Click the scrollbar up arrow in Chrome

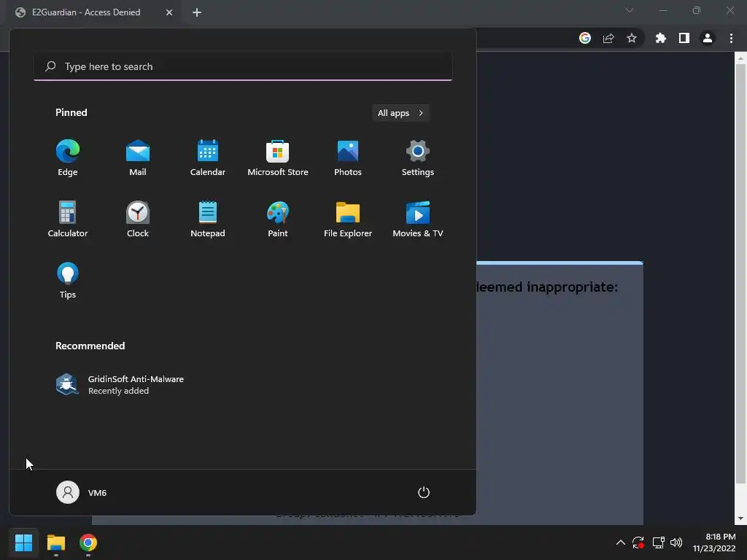(x=740, y=58)
